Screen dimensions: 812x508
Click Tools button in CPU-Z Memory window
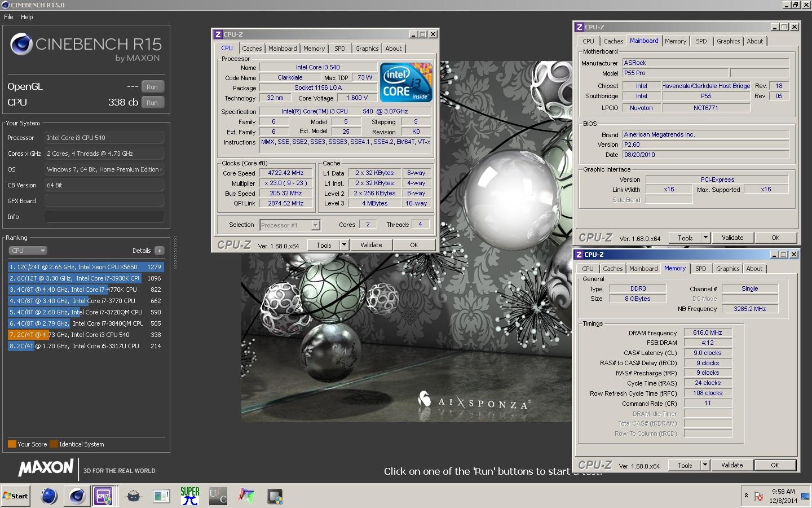(685, 465)
